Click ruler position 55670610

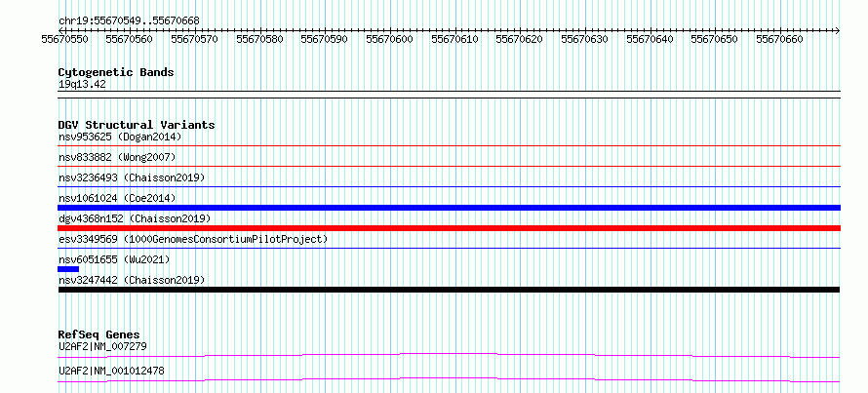point(454,39)
